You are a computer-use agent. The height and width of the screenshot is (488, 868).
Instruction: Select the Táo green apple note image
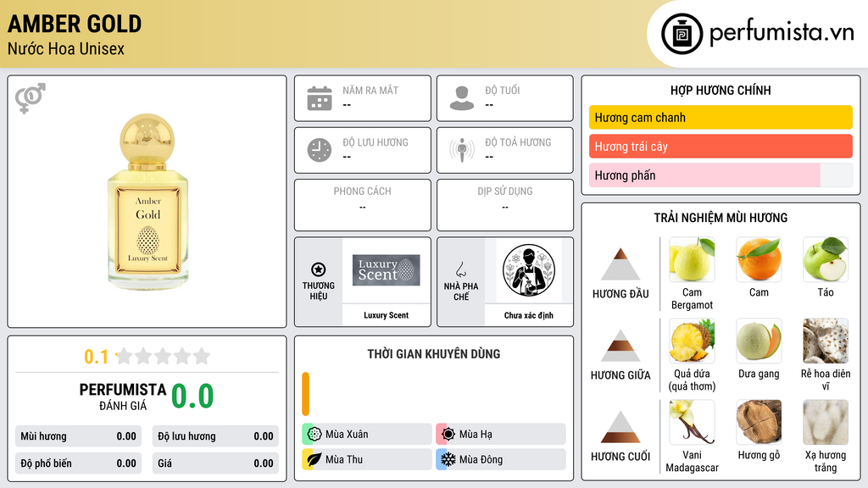pyautogui.click(x=826, y=259)
